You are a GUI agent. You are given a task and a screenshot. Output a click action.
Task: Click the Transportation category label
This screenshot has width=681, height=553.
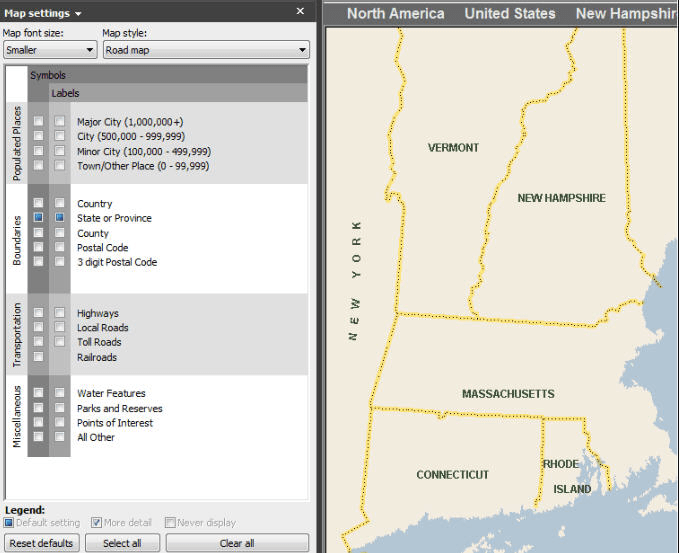click(17, 334)
